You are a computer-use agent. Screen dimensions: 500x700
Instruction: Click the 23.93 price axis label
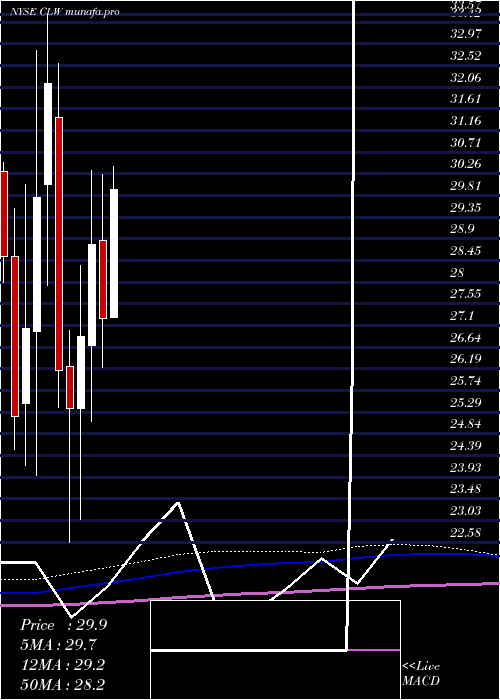coord(466,468)
